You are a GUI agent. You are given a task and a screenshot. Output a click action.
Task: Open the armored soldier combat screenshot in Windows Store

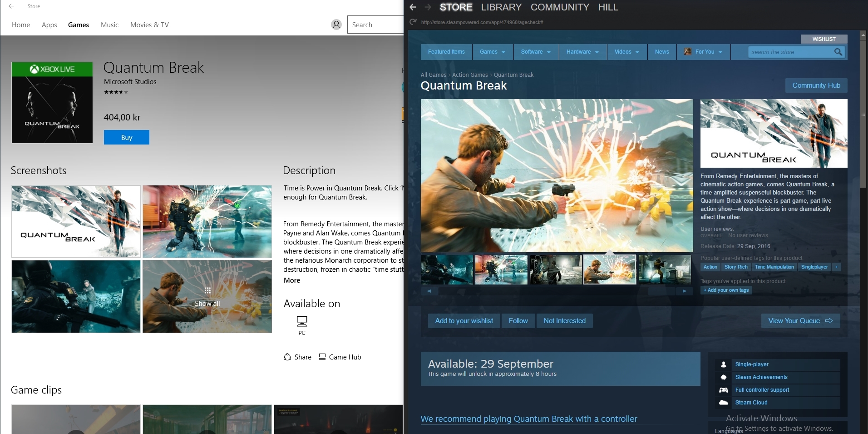click(207, 221)
